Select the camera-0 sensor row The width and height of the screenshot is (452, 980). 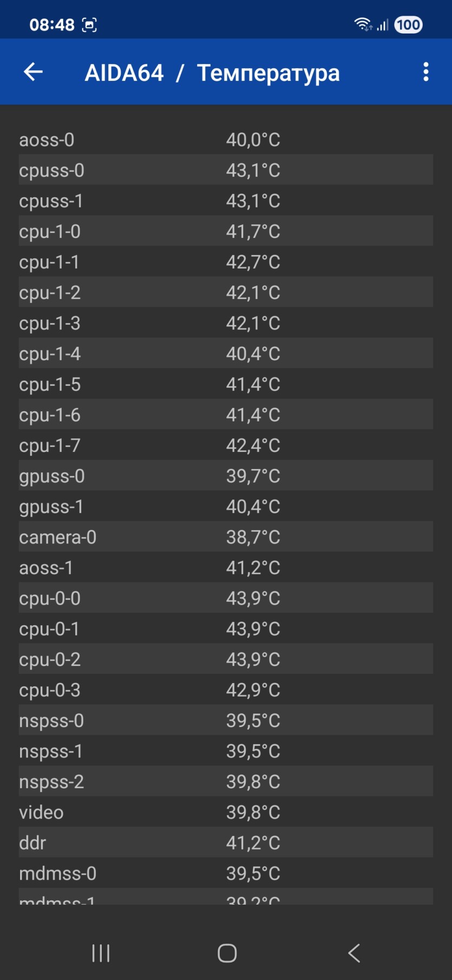click(226, 537)
